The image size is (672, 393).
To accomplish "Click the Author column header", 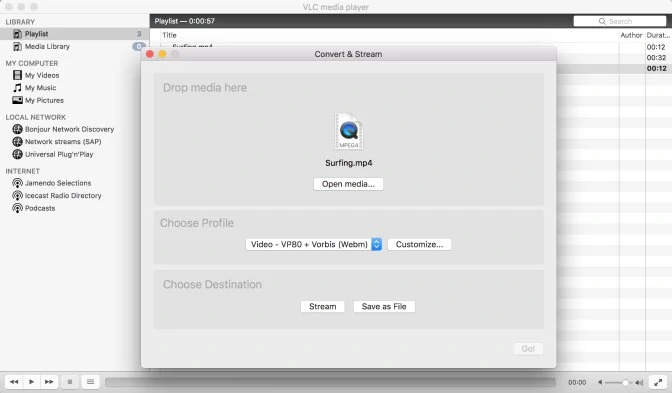I will [x=631, y=35].
